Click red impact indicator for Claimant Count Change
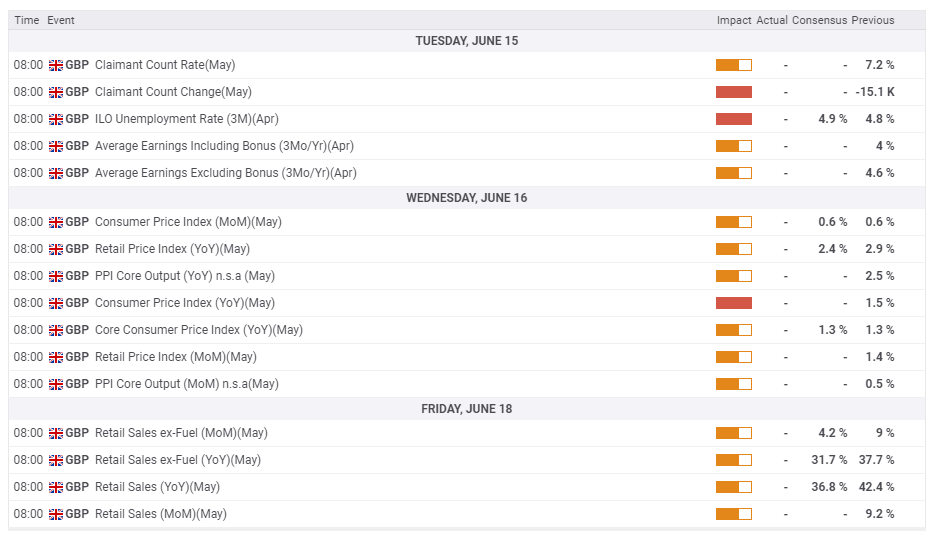The image size is (935, 542). [x=733, y=92]
